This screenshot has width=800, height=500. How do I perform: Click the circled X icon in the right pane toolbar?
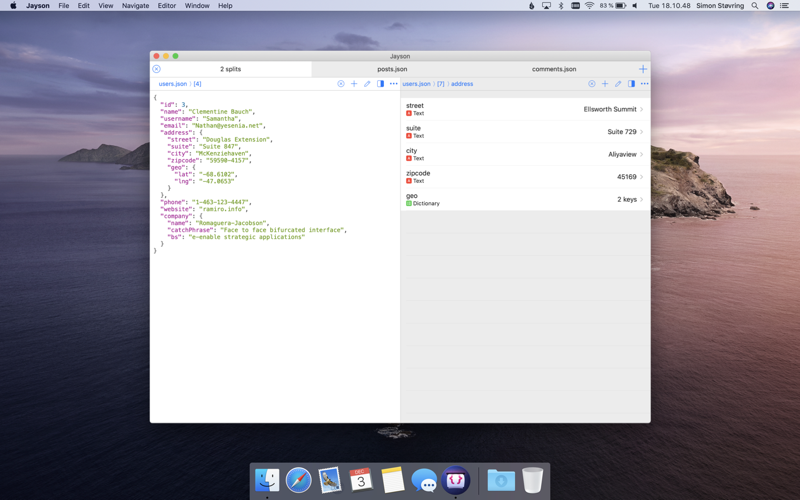[x=592, y=84]
